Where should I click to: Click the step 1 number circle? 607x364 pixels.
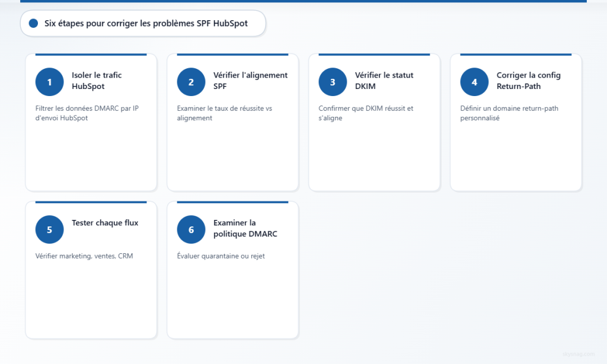tap(50, 82)
